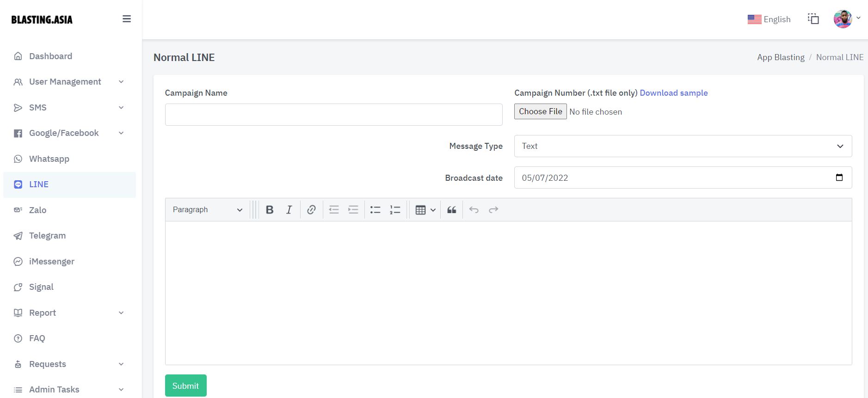Image resolution: width=868 pixels, height=398 pixels.
Task: Click the Signal icon in sidebar
Action: 18,287
